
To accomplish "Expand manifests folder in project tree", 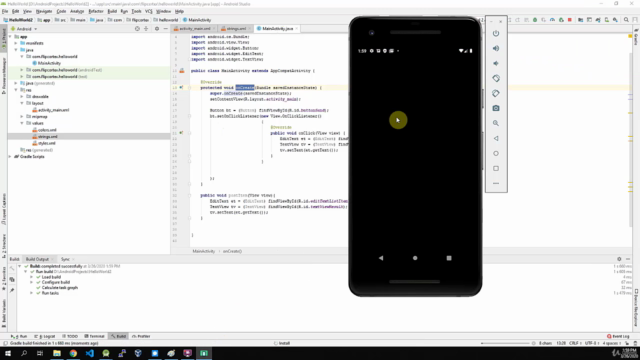I will tap(16, 43).
